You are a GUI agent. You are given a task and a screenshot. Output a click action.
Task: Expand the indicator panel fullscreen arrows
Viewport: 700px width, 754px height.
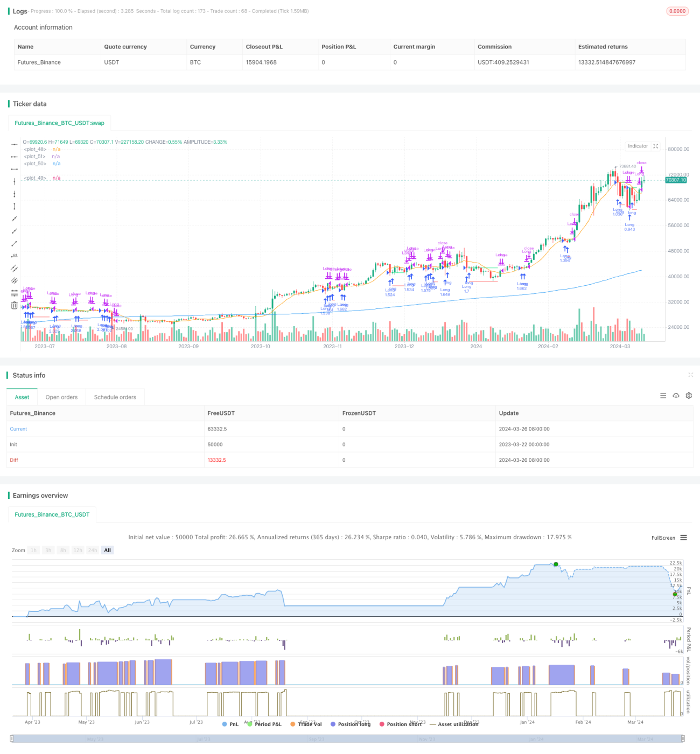tap(656, 146)
